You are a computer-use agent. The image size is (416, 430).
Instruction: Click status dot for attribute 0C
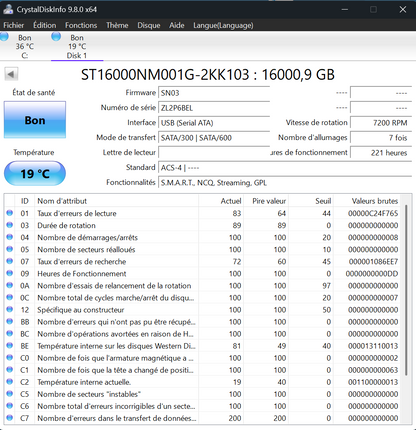tap(9, 297)
